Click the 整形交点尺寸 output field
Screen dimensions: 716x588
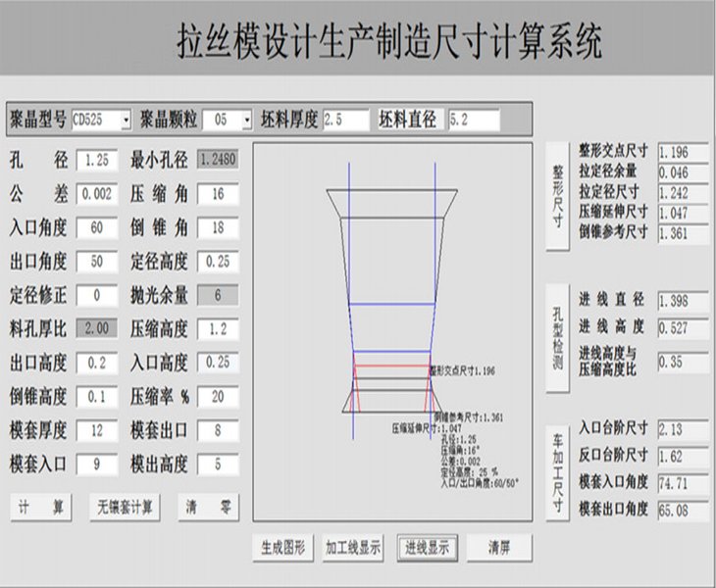683,152
